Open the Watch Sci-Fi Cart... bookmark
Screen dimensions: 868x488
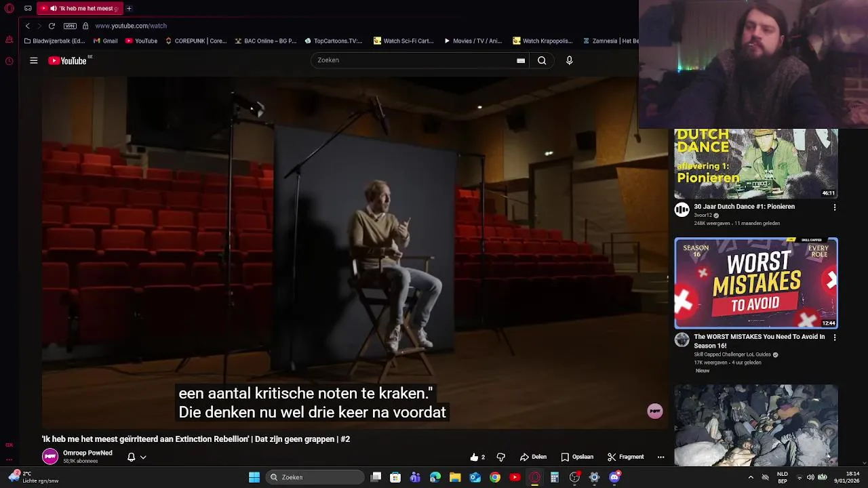pyautogui.click(x=403, y=41)
